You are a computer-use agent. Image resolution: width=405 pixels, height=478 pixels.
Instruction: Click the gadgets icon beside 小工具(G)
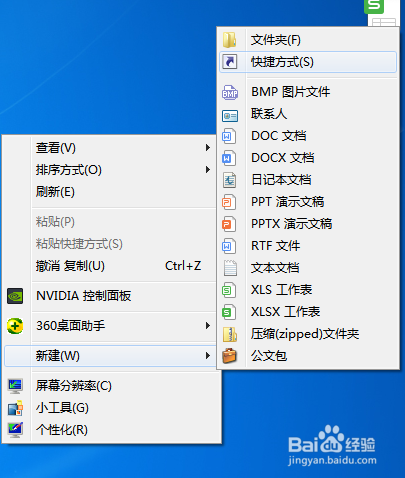15,408
